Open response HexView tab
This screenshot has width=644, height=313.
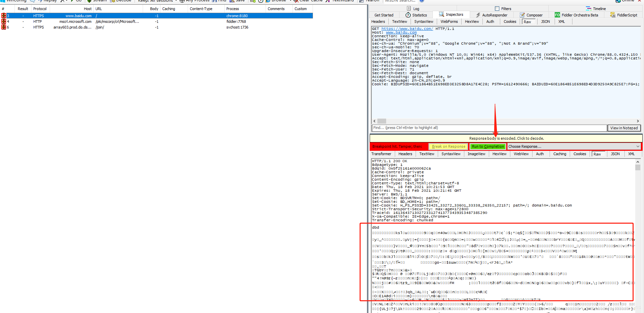click(500, 154)
